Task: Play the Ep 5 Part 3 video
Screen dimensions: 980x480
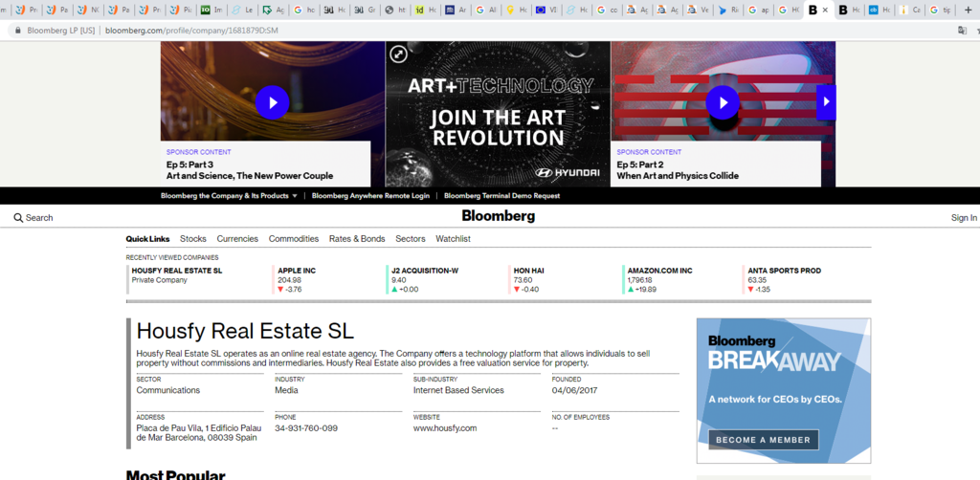Action: [x=272, y=102]
